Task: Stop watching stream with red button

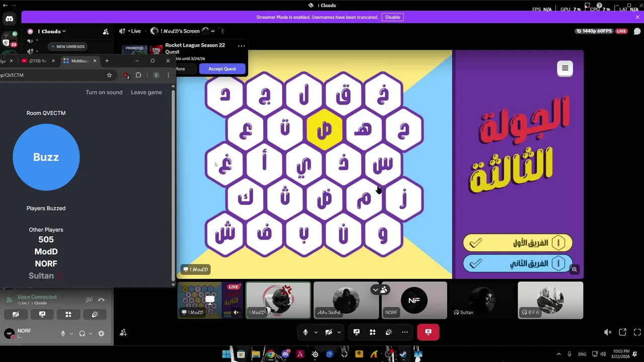Action: coord(428,332)
